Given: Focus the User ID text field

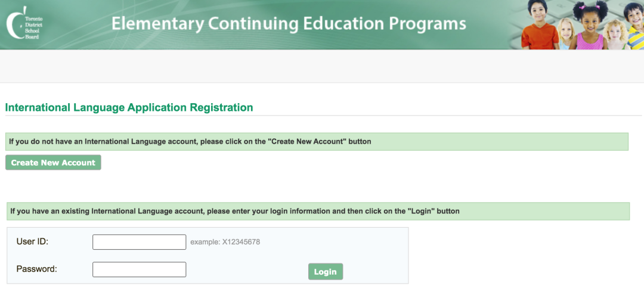Looking at the screenshot, I should pos(139,242).
